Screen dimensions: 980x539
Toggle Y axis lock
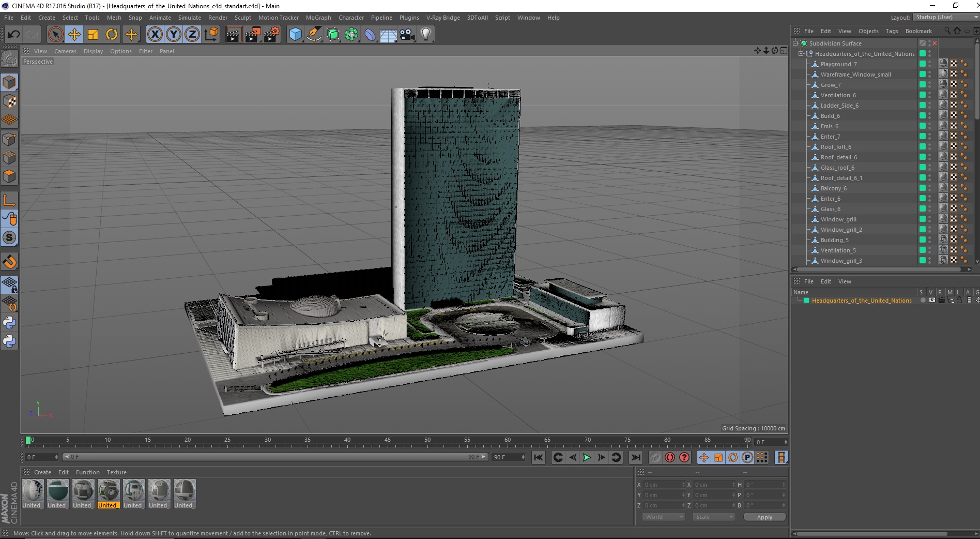174,35
